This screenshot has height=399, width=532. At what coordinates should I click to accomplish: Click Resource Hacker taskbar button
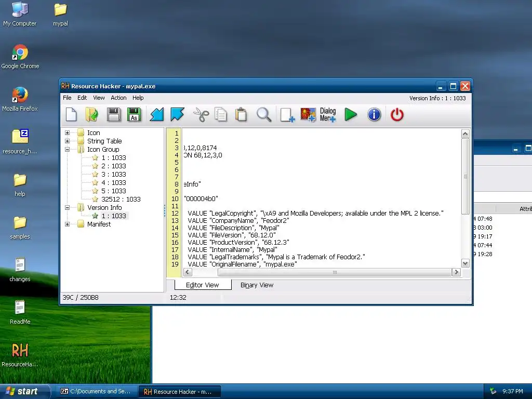coord(179,392)
